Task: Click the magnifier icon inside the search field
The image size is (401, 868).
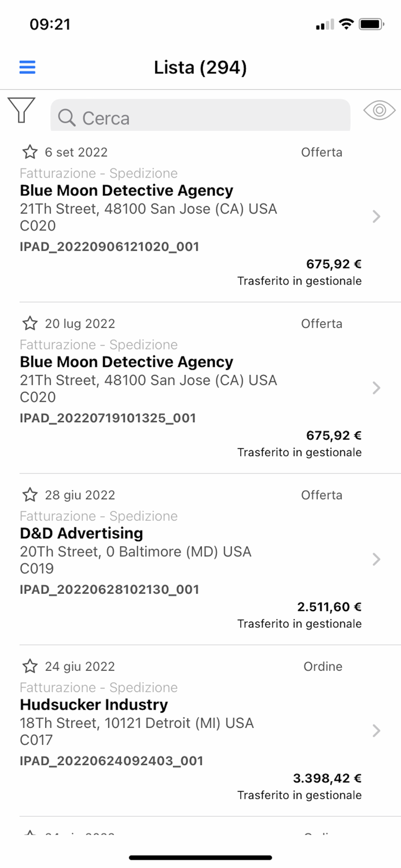Action: coord(67,118)
